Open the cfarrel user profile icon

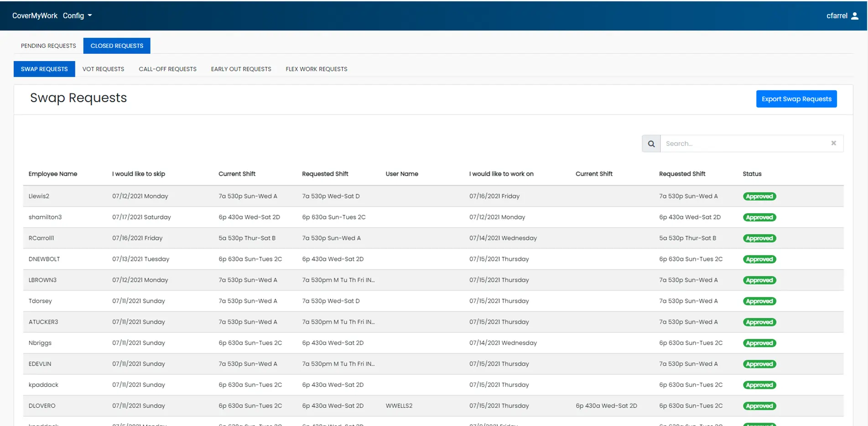click(x=855, y=16)
